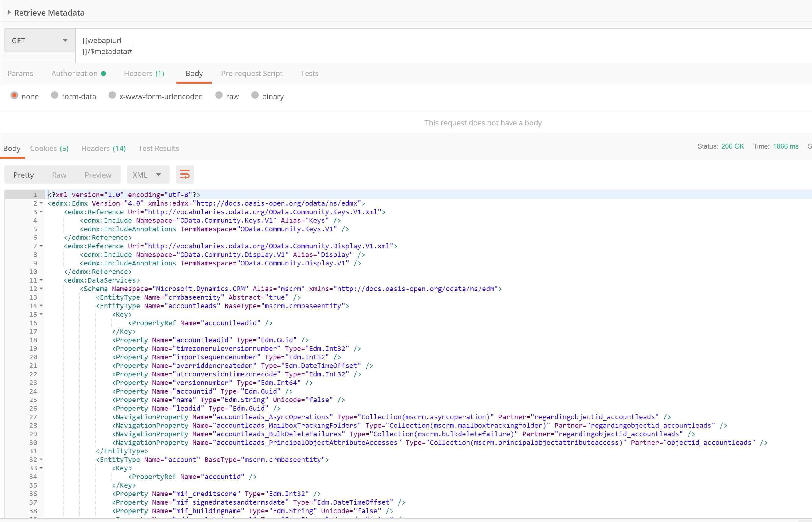Select the form-data radio button

pos(55,95)
